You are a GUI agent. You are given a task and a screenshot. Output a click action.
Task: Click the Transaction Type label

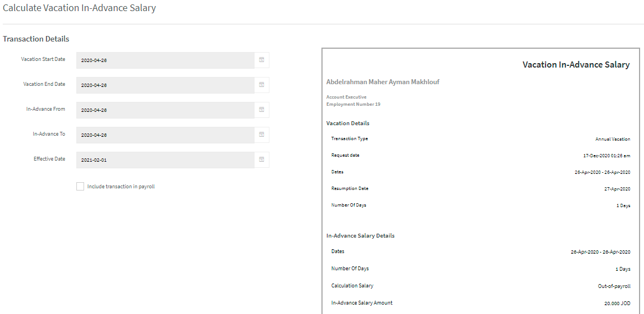(x=350, y=138)
